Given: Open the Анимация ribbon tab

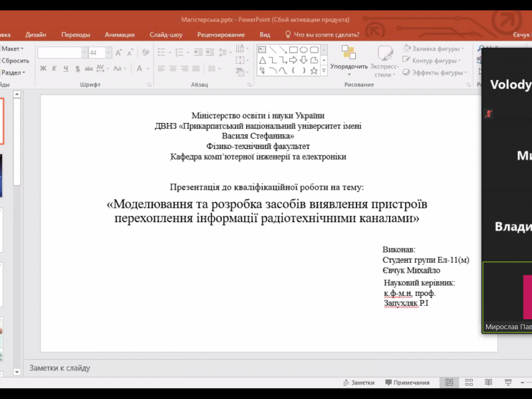Looking at the screenshot, I should point(120,35).
